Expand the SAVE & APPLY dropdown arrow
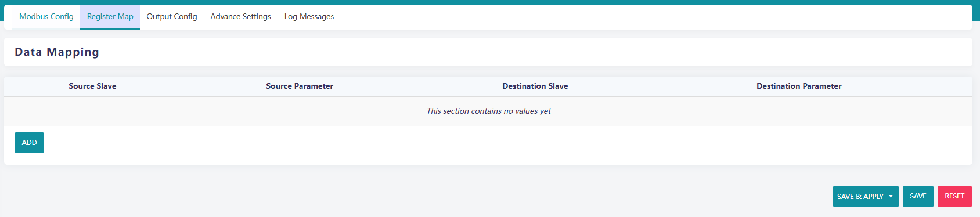980x217 pixels. pyautogui.click(x=891, y=197)
